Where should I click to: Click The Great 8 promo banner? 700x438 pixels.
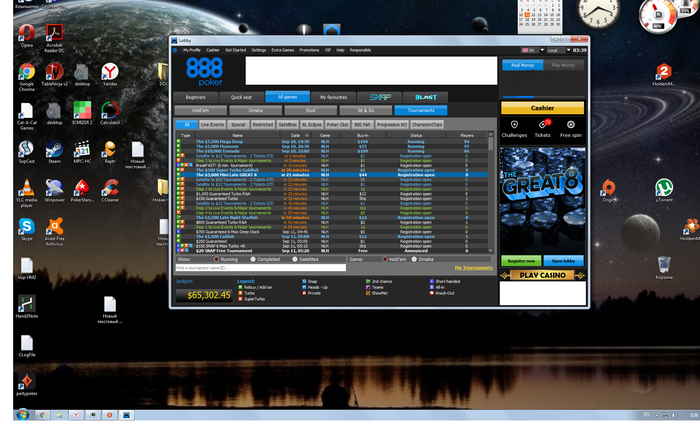(x=542, y=201)
